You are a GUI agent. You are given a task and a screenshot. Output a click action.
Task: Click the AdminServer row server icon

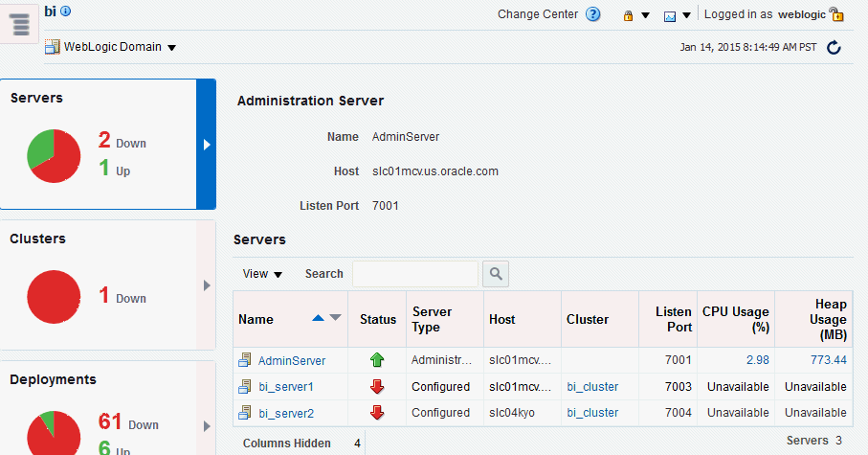pyautogui.click(x=245, y=360)
